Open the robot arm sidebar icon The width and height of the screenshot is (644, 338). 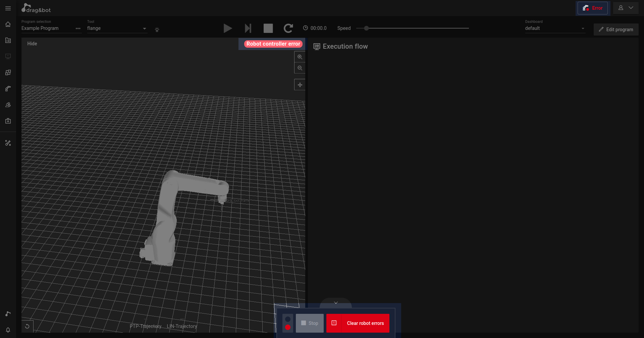[x=8, y=89]
